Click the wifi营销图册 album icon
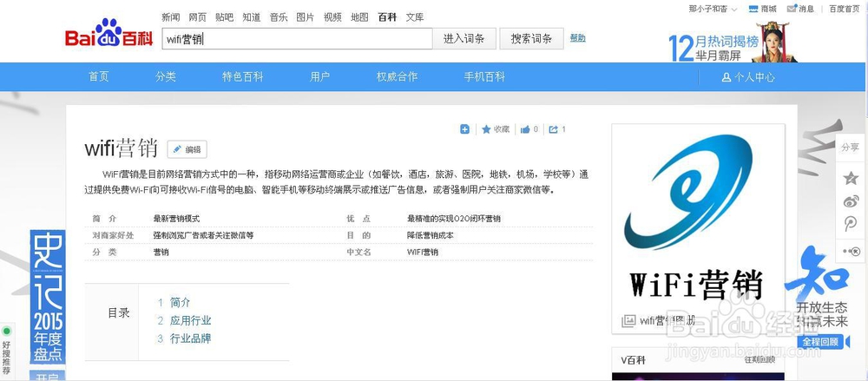The image size is (868, 381). [x=628, y=320]
